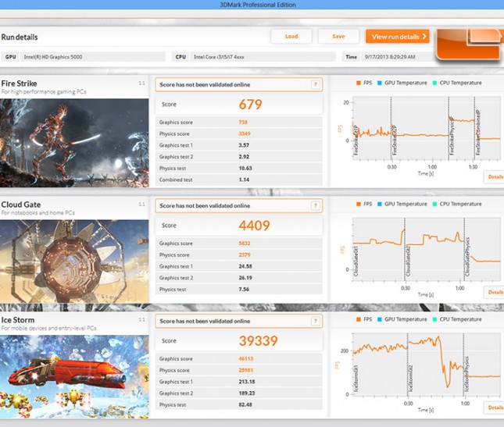Click the Fire Strike score 679
The height and width of the screenshot is (427, 504).
(250, 105)
